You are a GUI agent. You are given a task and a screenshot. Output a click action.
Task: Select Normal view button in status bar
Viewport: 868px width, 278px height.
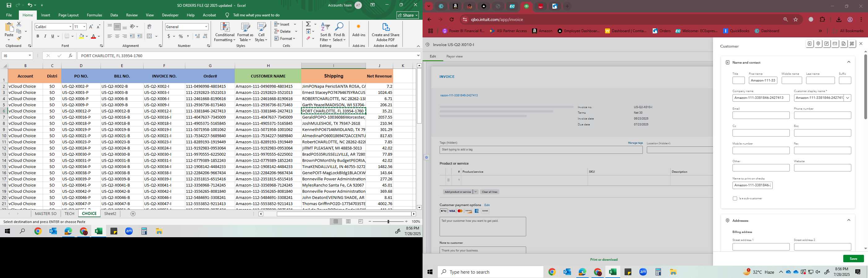tap(336, 221)
